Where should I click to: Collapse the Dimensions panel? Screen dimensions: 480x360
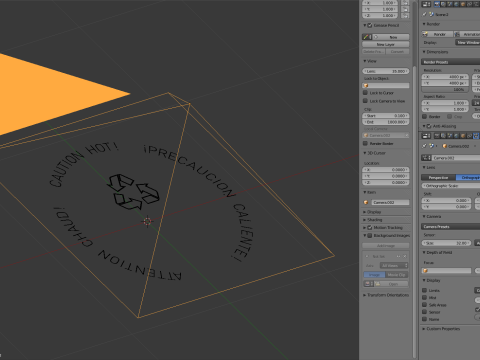(435, 52)
